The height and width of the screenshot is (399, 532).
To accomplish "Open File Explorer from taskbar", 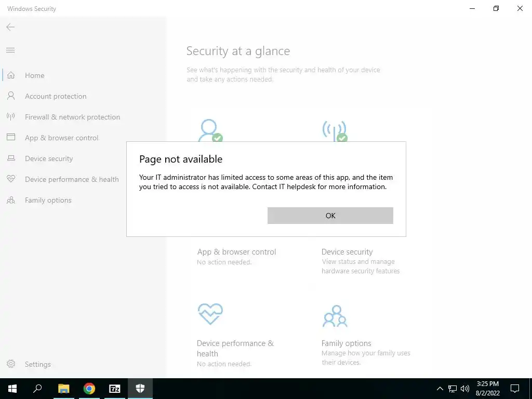I will point(63,389).
